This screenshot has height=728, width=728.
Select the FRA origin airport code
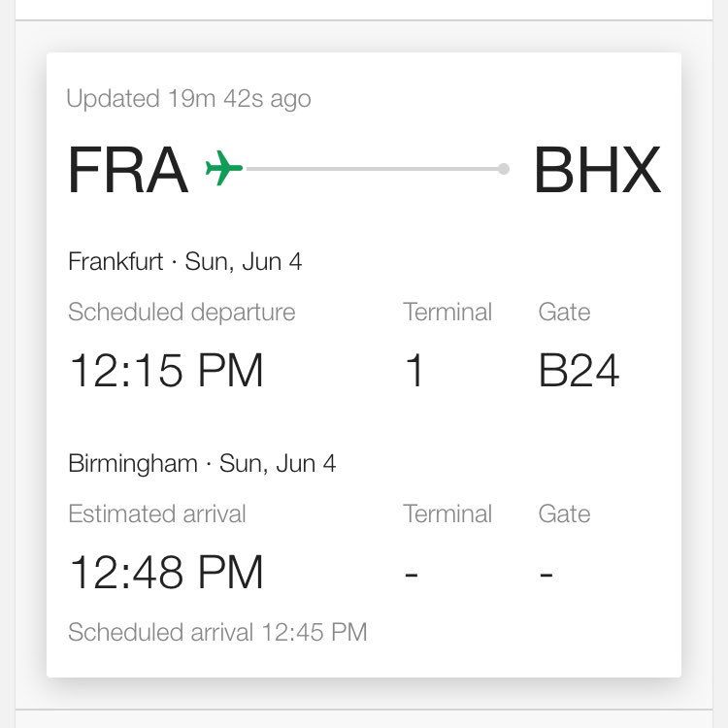127,170
